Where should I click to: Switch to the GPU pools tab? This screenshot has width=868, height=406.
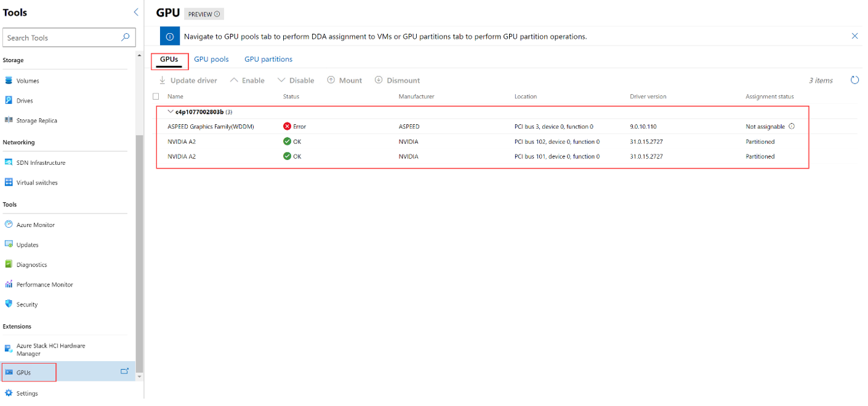[x=211, y=60]
